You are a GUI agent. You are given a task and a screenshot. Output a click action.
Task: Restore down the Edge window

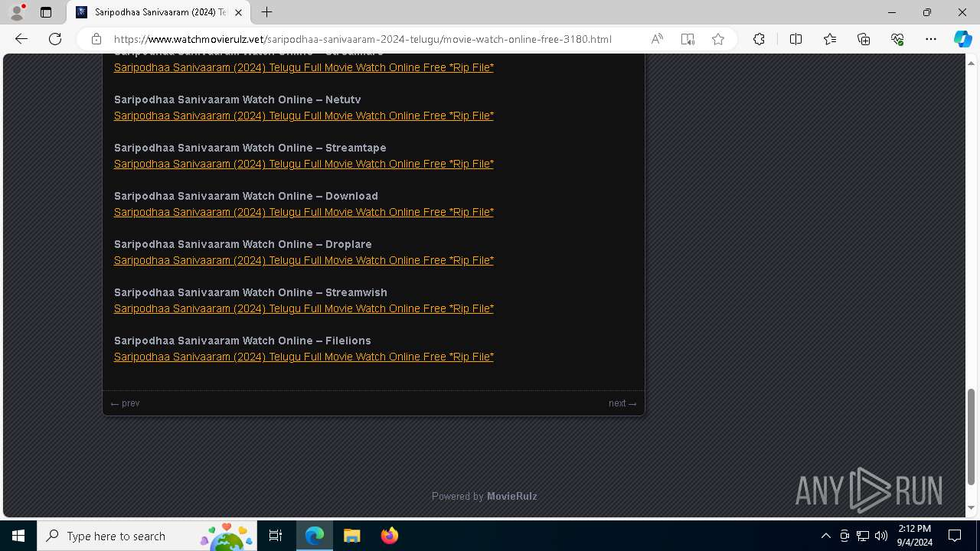click(x=926, y=12)
